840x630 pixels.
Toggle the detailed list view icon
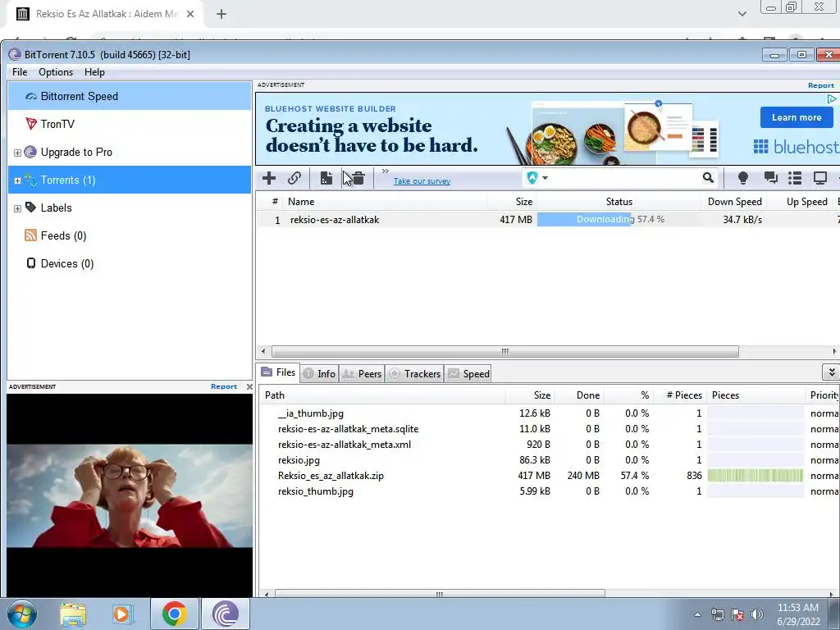[795, 178]
